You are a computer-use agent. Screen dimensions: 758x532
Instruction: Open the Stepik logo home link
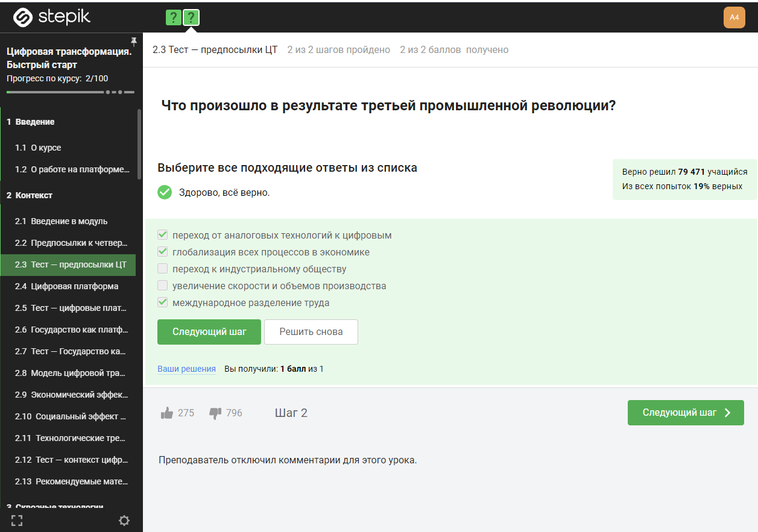(x=52, y=17)
